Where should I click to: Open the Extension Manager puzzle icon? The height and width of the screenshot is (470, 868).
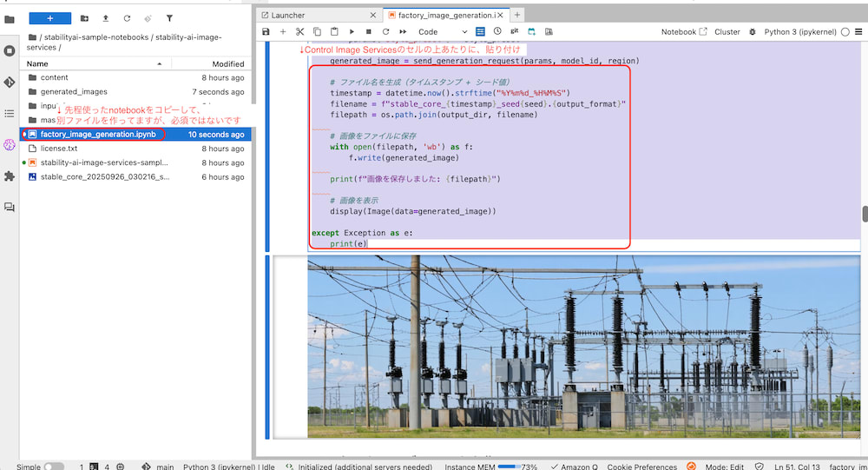10,175
